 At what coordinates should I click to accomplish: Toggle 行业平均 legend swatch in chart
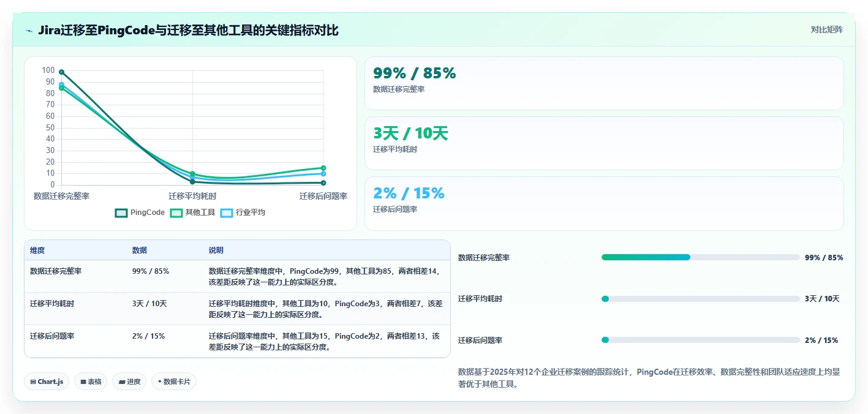click(227, 213)
